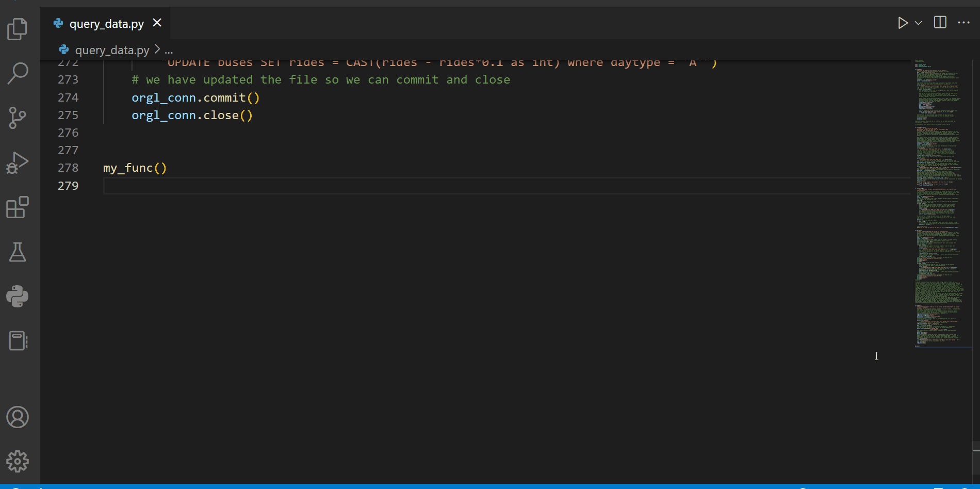Open the run options dropdown chevron
Image resolution: width=980 pixels, height=489 pixels.
pyautogui.click(x=918, y=22)
